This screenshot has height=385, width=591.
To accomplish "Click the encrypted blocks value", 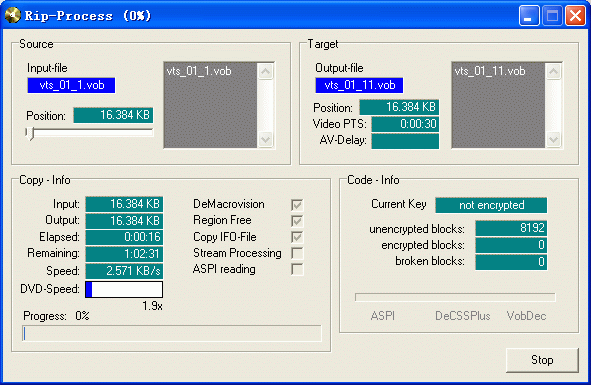I will [511, 245].
